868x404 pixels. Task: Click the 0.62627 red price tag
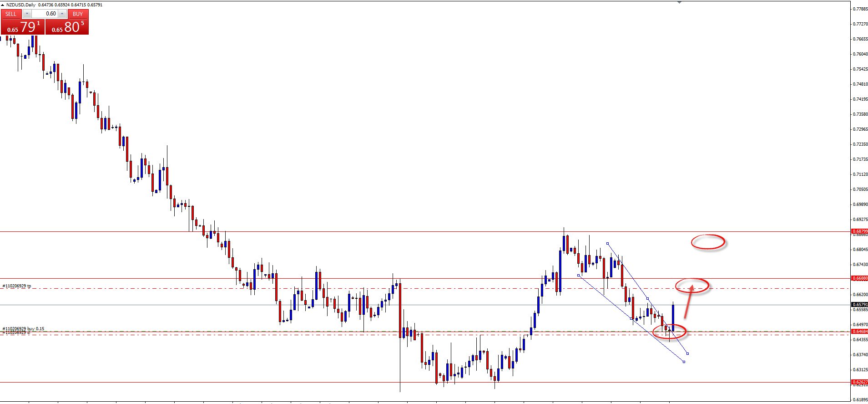click(859, 382)
